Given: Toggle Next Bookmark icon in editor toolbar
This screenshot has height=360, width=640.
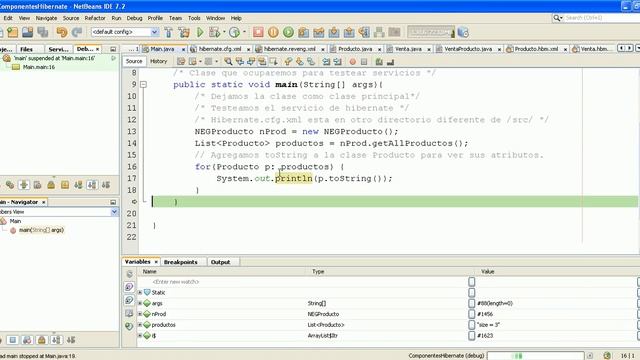Looking at the screenshot, I should (x=299, y=61).
